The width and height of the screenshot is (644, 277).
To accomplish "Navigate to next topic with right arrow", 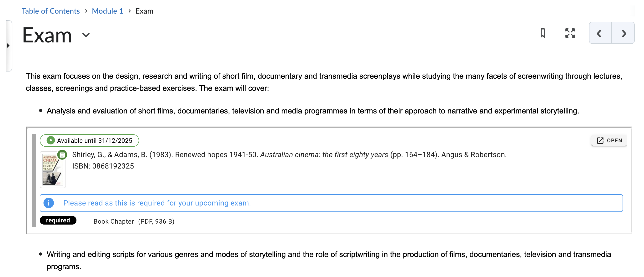I will (x=624, y=33).
